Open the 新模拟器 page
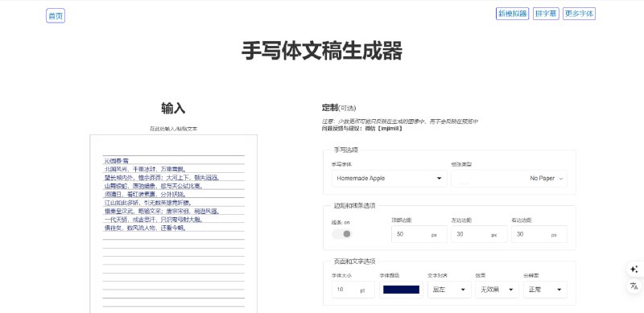The width and height of the screenshot is (644, 313). 512,14
